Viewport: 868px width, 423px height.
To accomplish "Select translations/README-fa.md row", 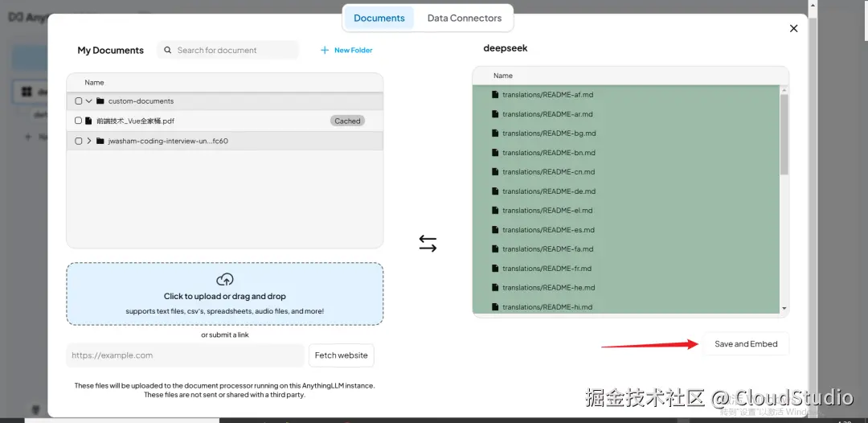I will coord(626,249).
